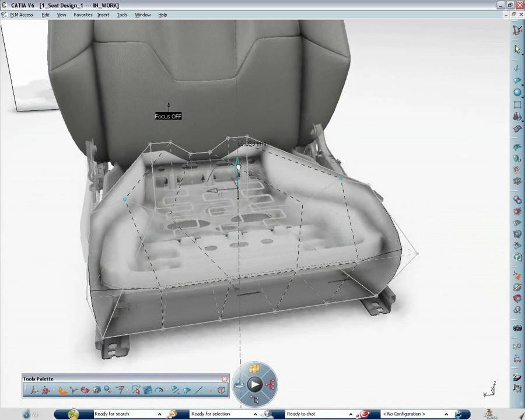Click the red cube icon in Tools Palette
The image size is (525, 420).
pos(96,390)
